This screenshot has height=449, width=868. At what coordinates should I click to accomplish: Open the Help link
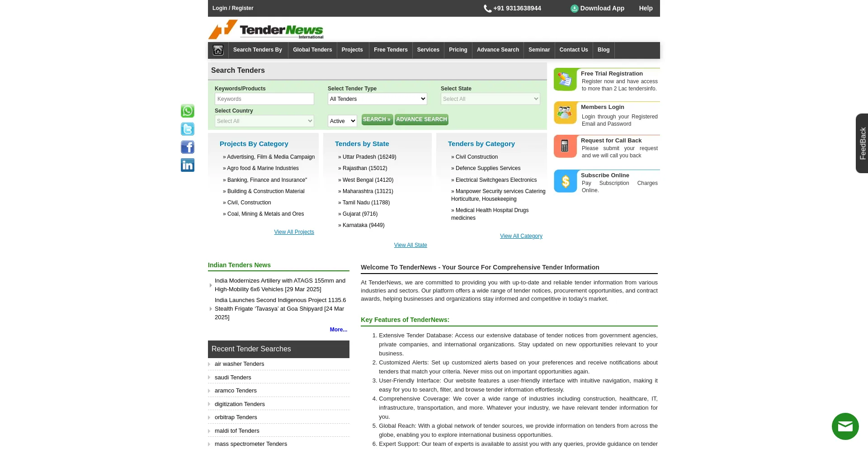[x=646, y=8]
